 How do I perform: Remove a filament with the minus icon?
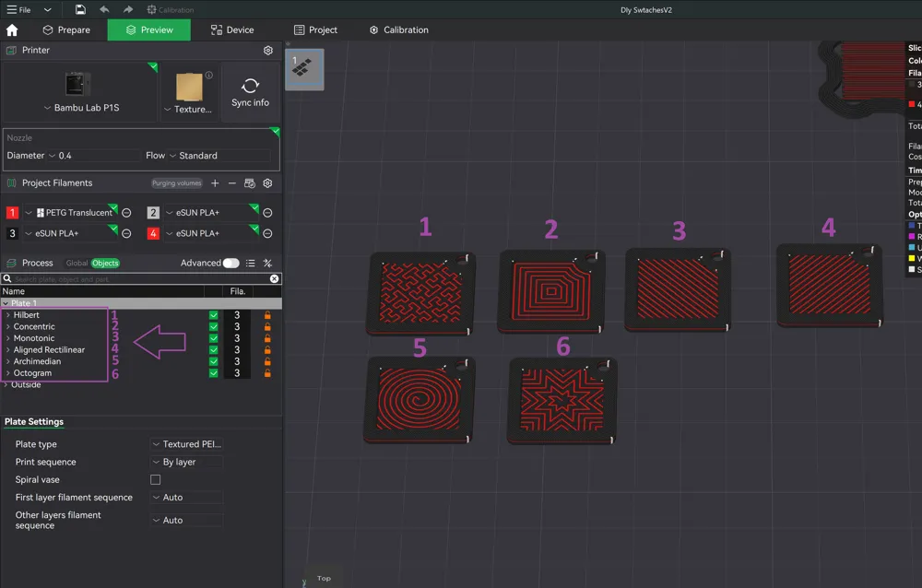[x=232, y=183]
